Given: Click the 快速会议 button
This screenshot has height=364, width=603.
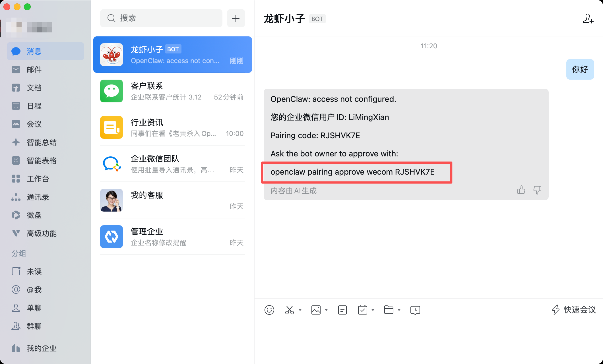Looking at the screenshot, I should [x=574, y=310].
